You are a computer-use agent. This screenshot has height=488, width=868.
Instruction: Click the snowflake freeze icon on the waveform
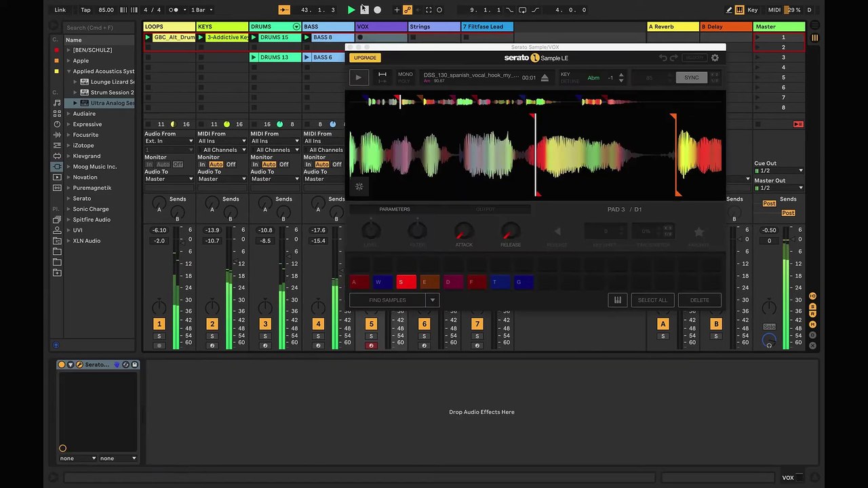pyautogui.click(x=359, y=187)
